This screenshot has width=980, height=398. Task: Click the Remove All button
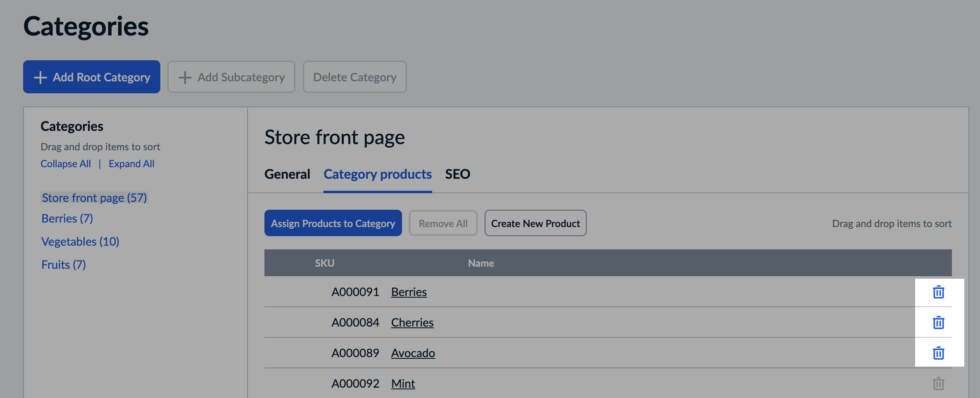443,223
